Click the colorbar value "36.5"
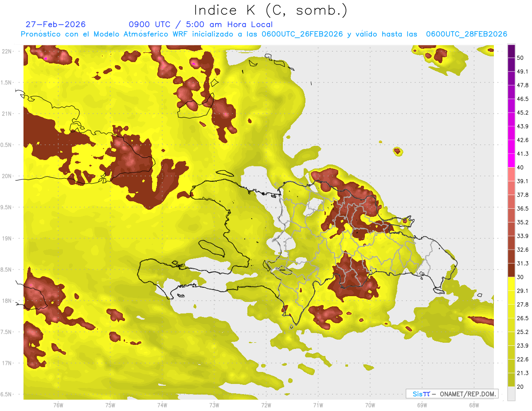This screenshot has width=532, height=411. [x=523, y=208]
